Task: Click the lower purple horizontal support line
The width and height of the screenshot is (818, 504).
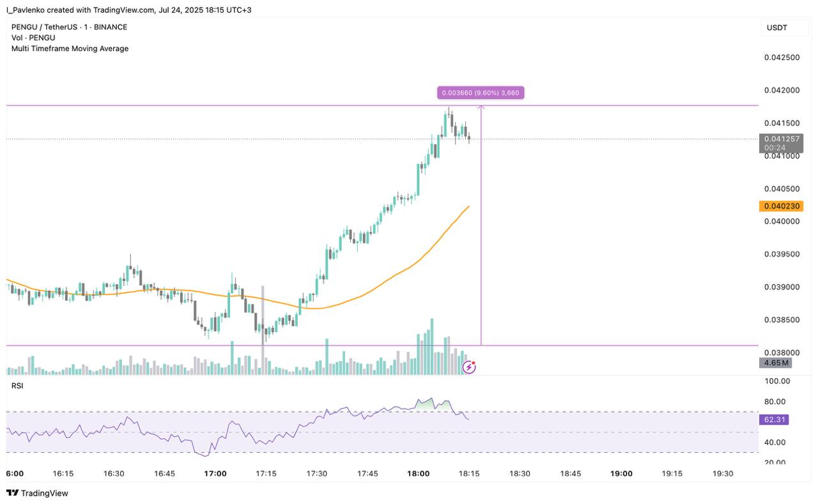Action: point(383,346)
